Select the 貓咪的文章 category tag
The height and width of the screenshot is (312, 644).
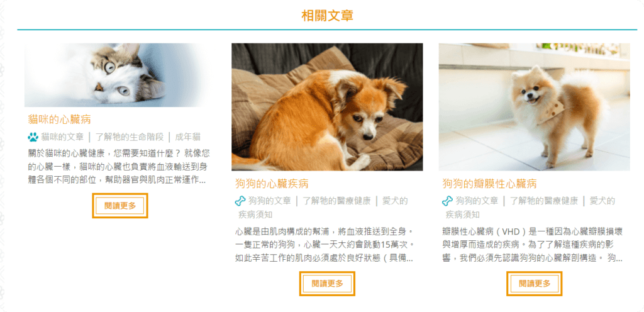[x=62, y=137]
